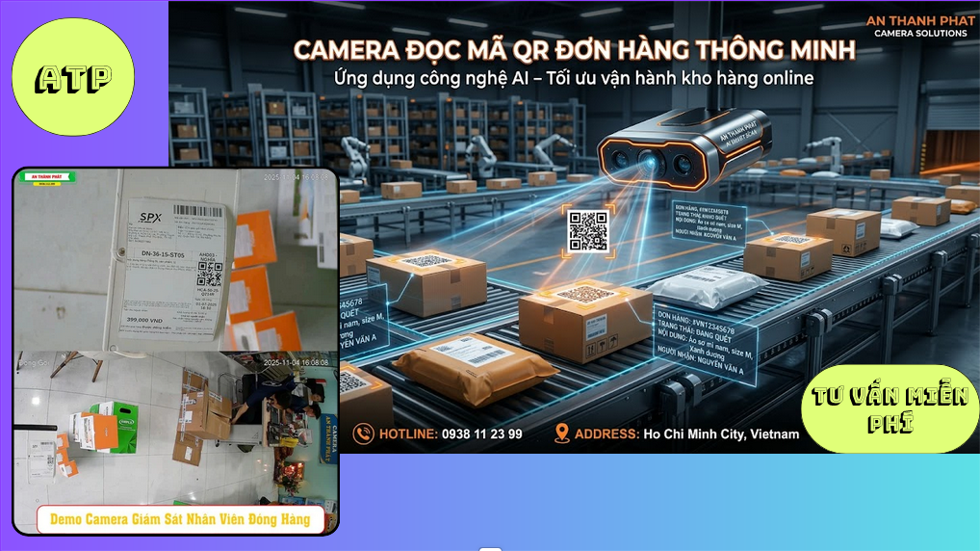Click the address location pin icon
980x551 pixels.
tap(562, 433)
